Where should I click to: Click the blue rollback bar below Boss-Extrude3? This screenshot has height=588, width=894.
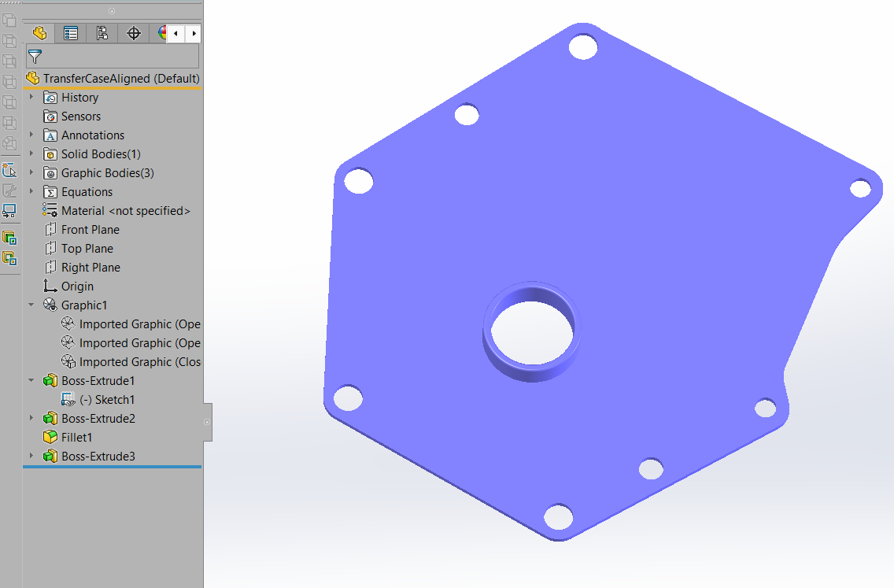[112, 467]
